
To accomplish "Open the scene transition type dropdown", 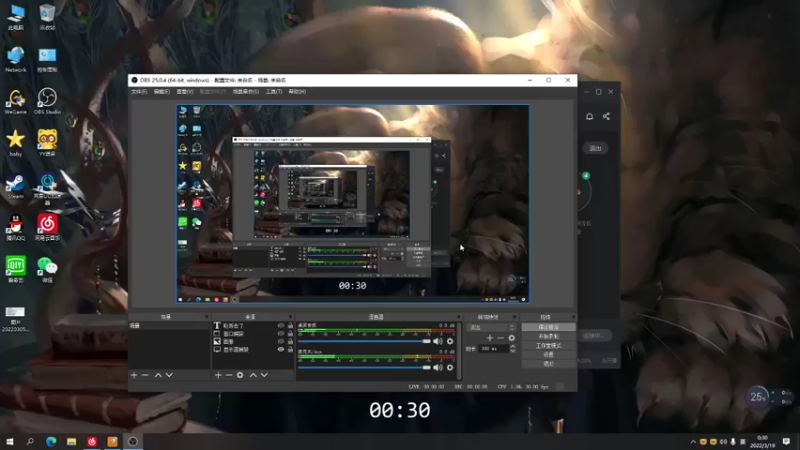I will coord(492,328).
